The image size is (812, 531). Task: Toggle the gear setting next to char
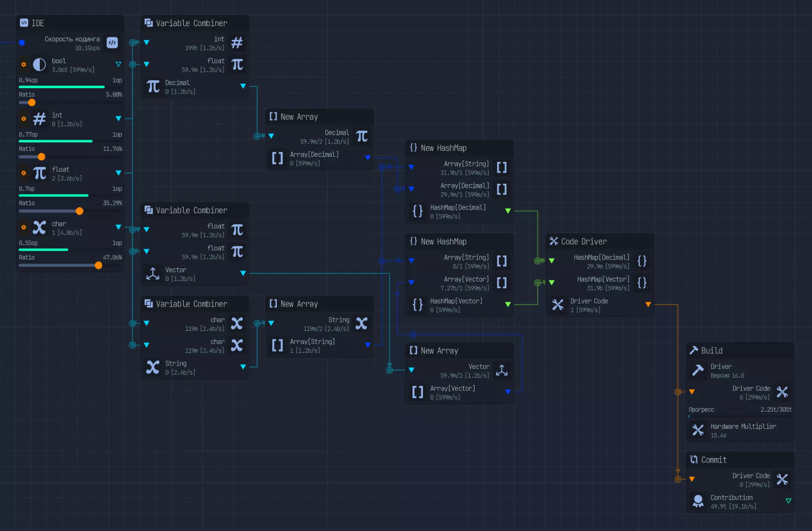coord(24,227)
